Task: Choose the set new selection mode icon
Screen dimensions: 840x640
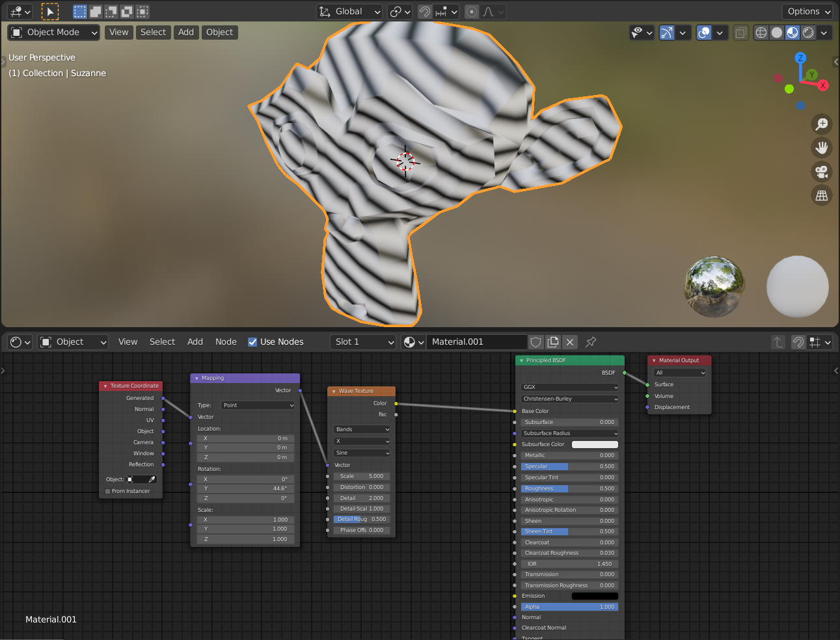Action: 80,12
